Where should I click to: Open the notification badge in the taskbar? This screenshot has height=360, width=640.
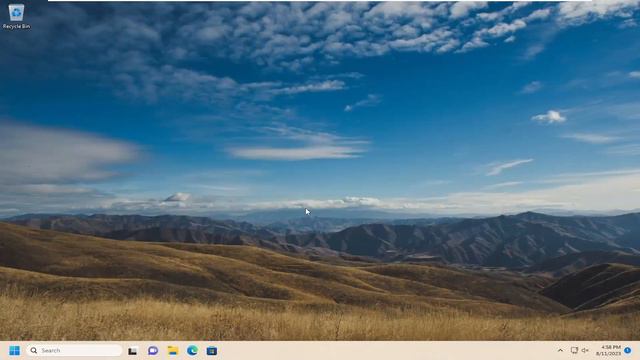coord(628,350)
